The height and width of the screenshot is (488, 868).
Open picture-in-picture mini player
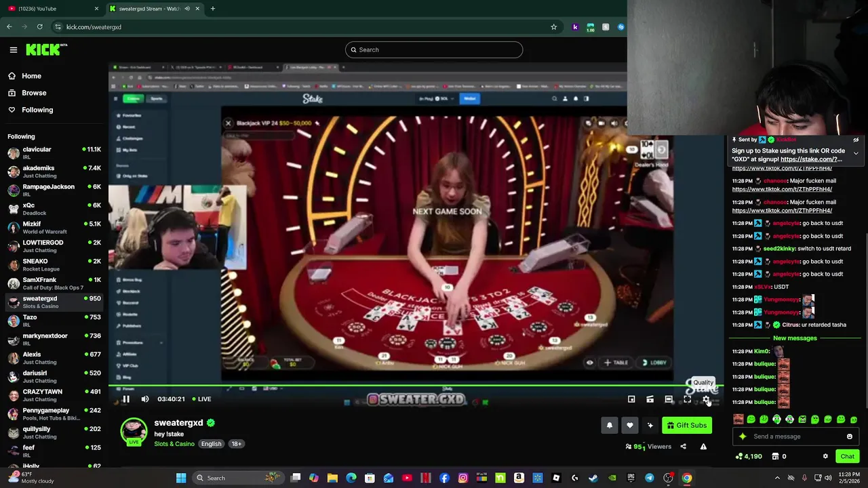[x=631, y=399]
